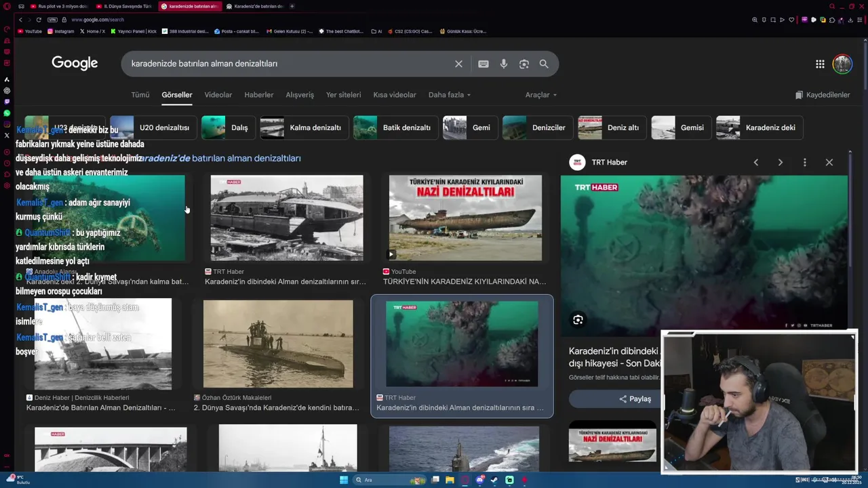
Task: Switch to the Tümü results tab
Action: tap(140, 95)
